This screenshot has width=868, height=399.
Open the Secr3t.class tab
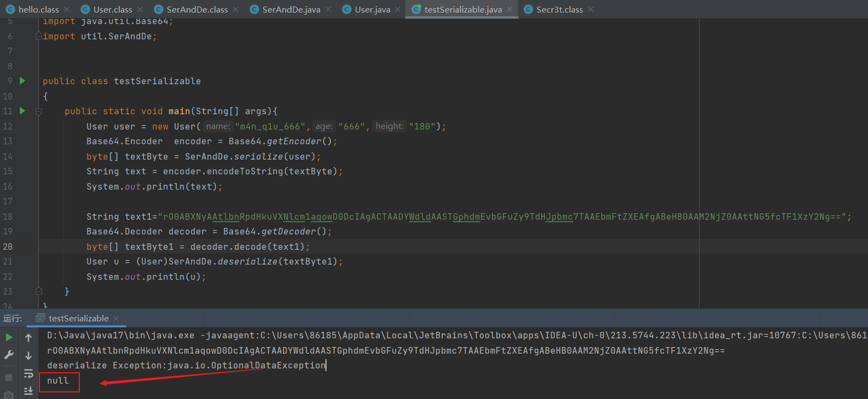[x=560, y=9]
